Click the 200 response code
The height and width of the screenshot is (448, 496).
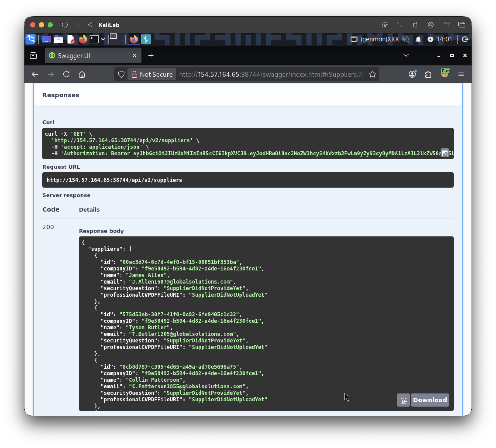48,227
